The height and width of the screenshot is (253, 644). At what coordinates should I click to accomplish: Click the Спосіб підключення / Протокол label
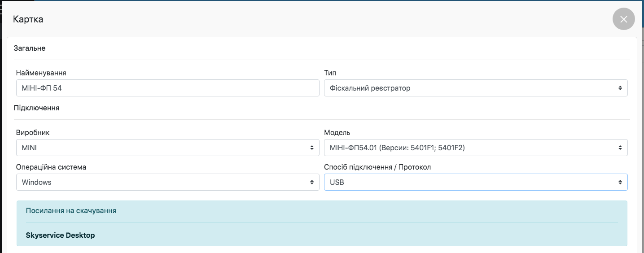point(377,167)
